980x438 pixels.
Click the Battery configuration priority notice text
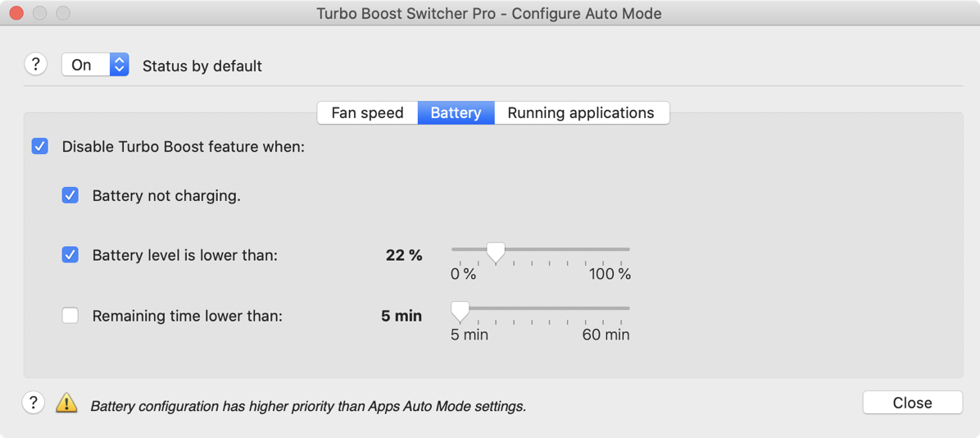coord(308,406)
